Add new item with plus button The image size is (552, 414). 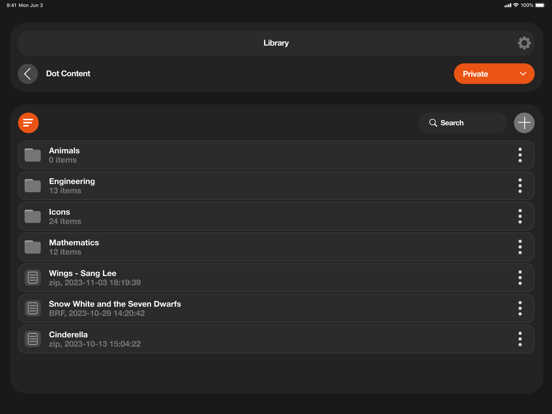[x=524, y=123]
